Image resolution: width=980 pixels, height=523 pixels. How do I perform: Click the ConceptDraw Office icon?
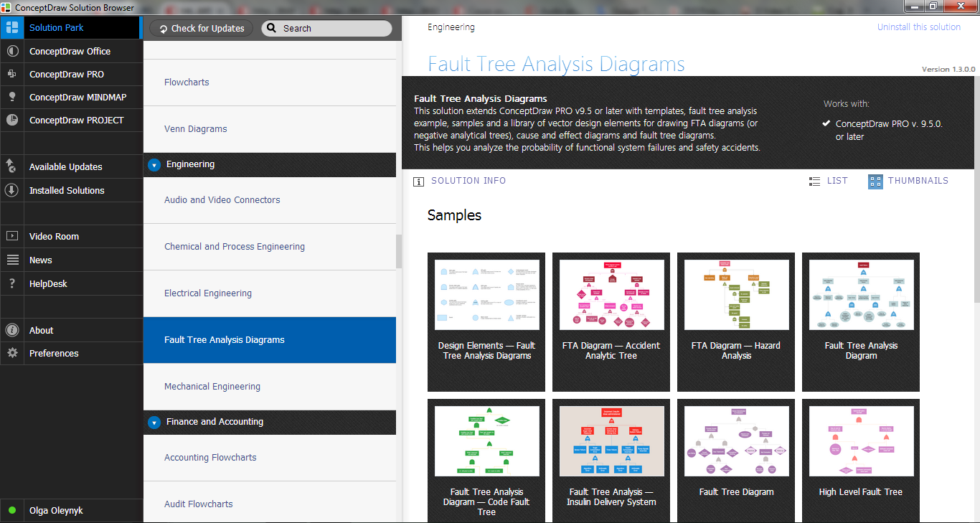click(x=11, y=52)
